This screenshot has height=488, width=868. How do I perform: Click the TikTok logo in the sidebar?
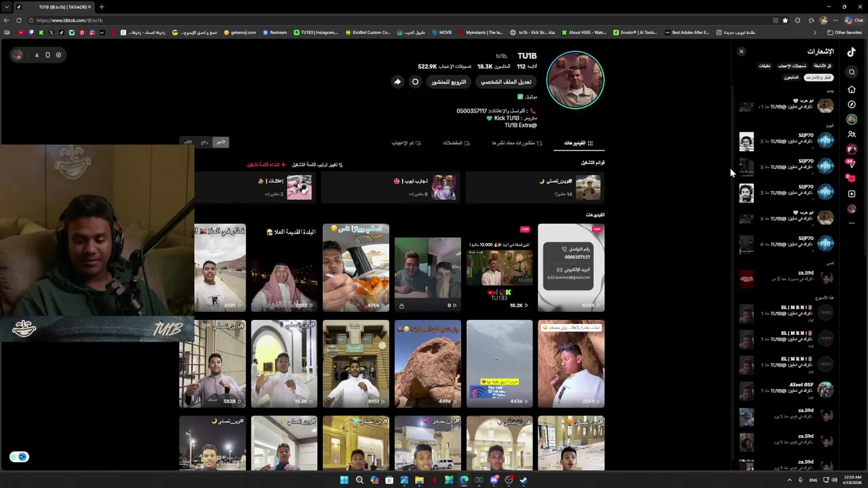(x=852, y=52)
